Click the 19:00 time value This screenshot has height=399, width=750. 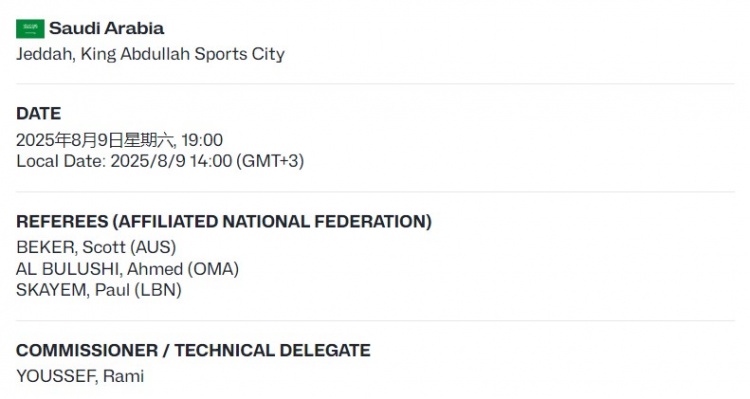(x=202, y=140)
